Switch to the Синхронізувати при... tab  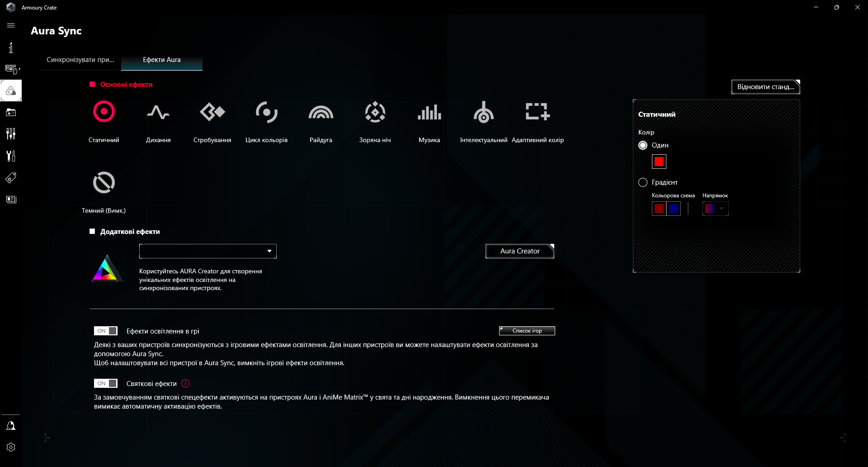tap(80, 59)
